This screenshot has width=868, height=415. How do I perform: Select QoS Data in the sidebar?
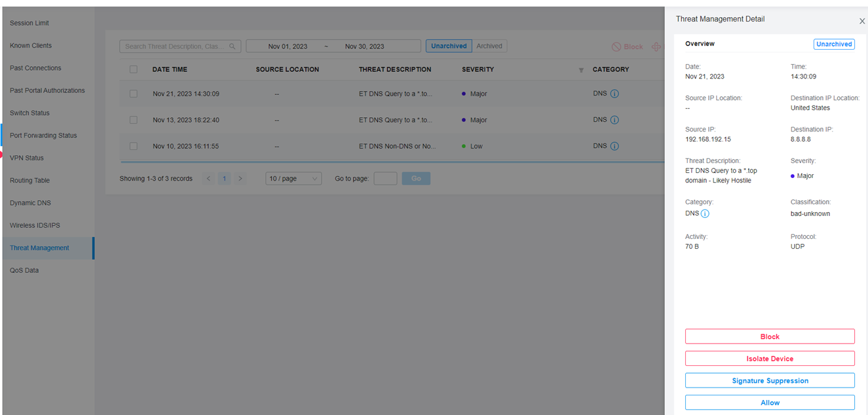pos(24,270)
